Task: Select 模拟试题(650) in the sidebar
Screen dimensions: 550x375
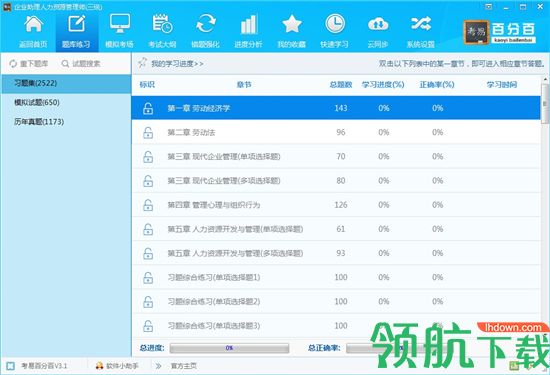Action: pos(66,102)
